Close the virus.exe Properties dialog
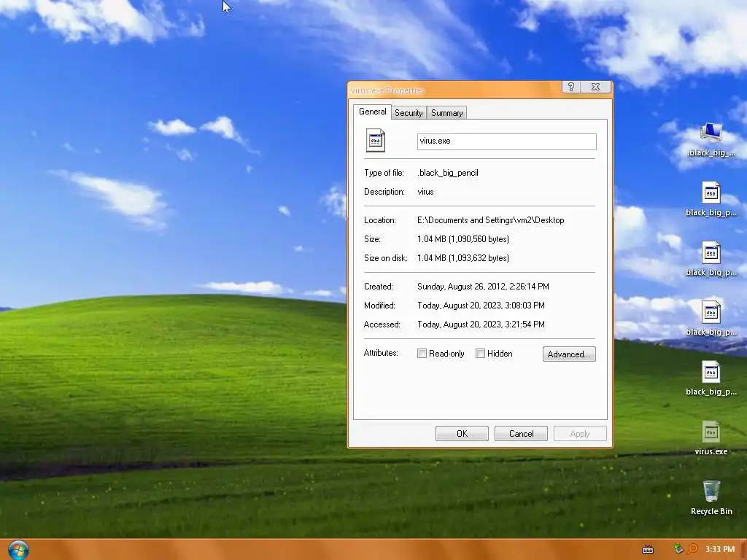Viewport: 747px width, 560px height. [x=595, y=87]
